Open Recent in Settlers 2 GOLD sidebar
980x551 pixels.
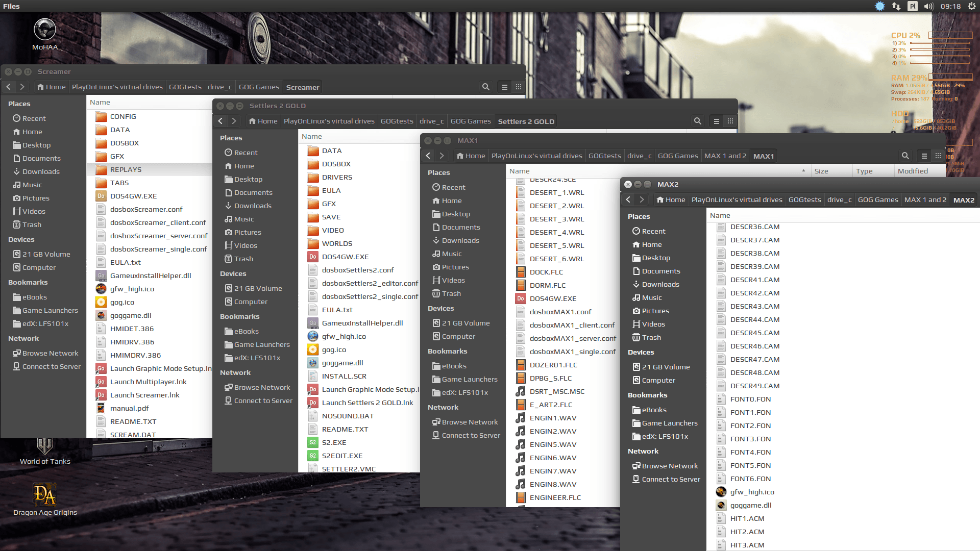pos(246,153)
